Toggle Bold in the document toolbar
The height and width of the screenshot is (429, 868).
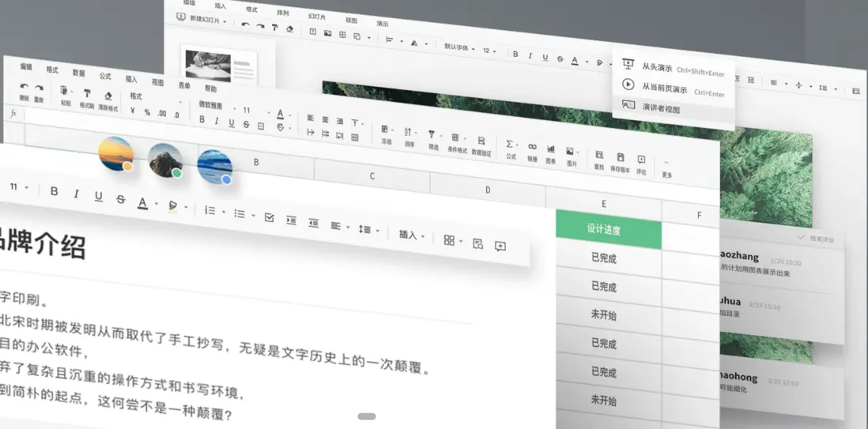(x=55, y=191)
